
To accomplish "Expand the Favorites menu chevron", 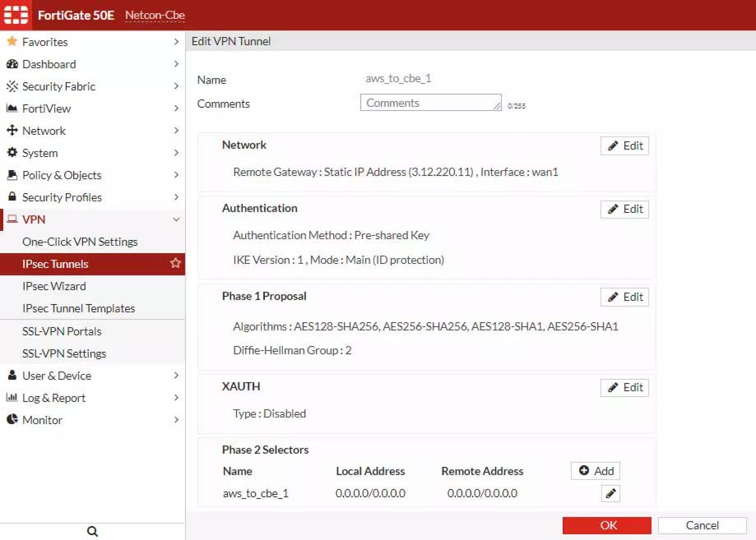I will point(176,42).
